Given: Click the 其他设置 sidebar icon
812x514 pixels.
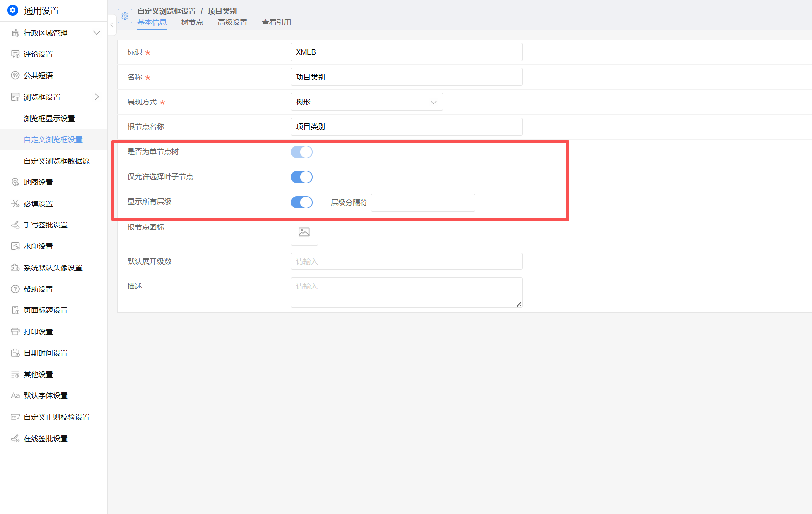Looking at the screenshot, I should tap(15, 375).
